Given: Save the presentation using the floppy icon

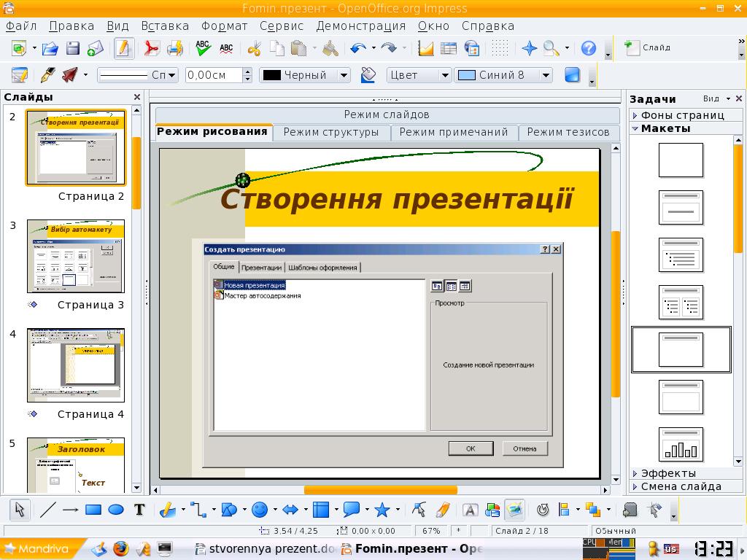Looking at the screenshot, I should point(72,48).
